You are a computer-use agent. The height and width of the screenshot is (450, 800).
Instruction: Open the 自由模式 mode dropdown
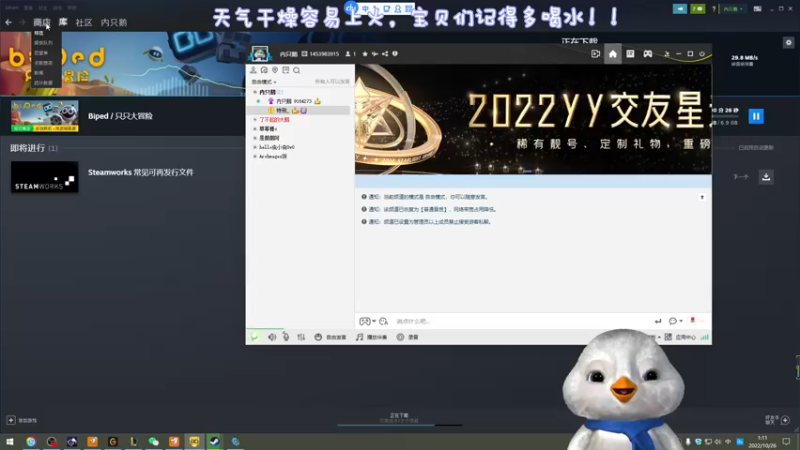[264, 82]
